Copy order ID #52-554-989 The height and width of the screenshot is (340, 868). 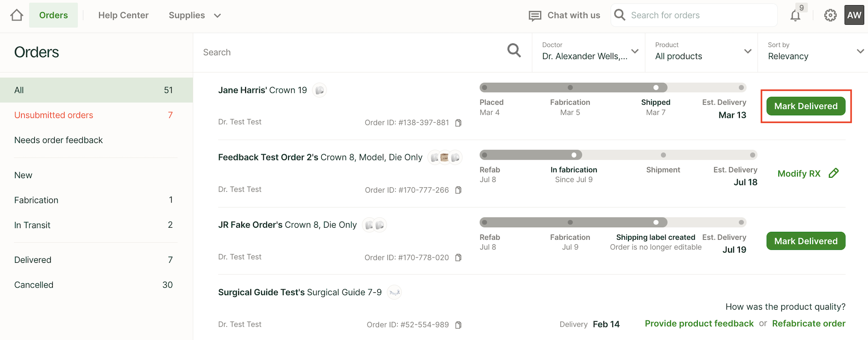pyautogui.click(x=458, y=325)
